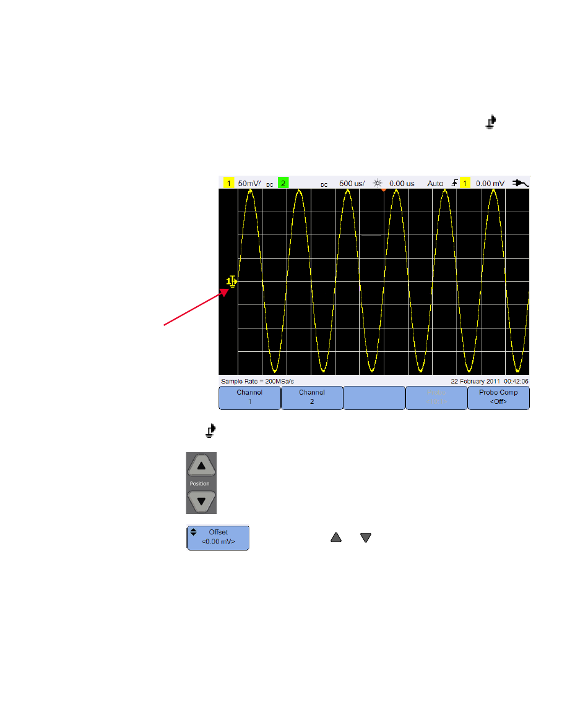
Task: Click the 50mV/ vertical scale readout
Action: pyautogui.click(x=249, y=184)
